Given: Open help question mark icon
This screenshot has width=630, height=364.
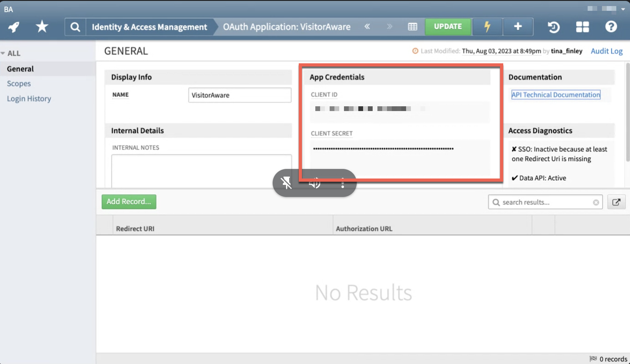Looking at the screenshot, I should (x=611, y=27).
